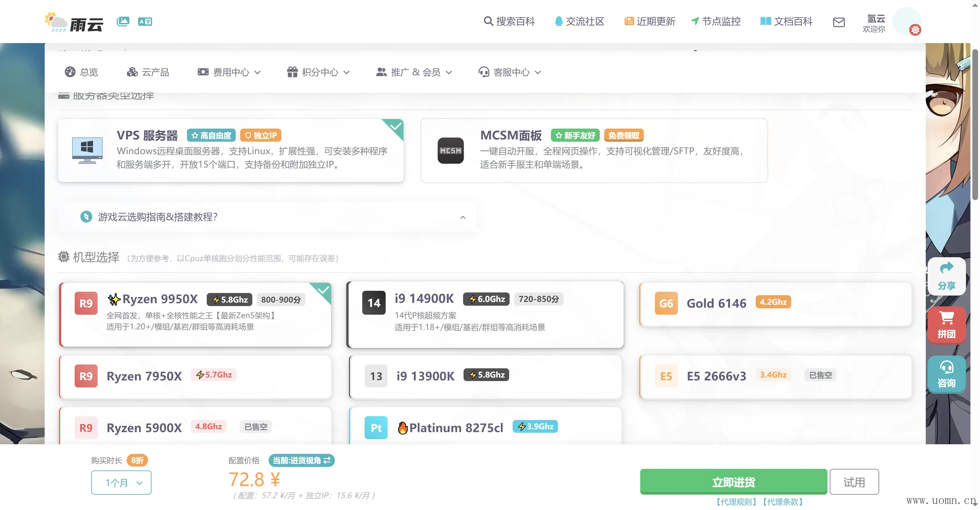This screenshot has width=980, height=510.
Task: Click the image gallery icon beside logo
Action: pyautogui.click(x=123, y=21)
